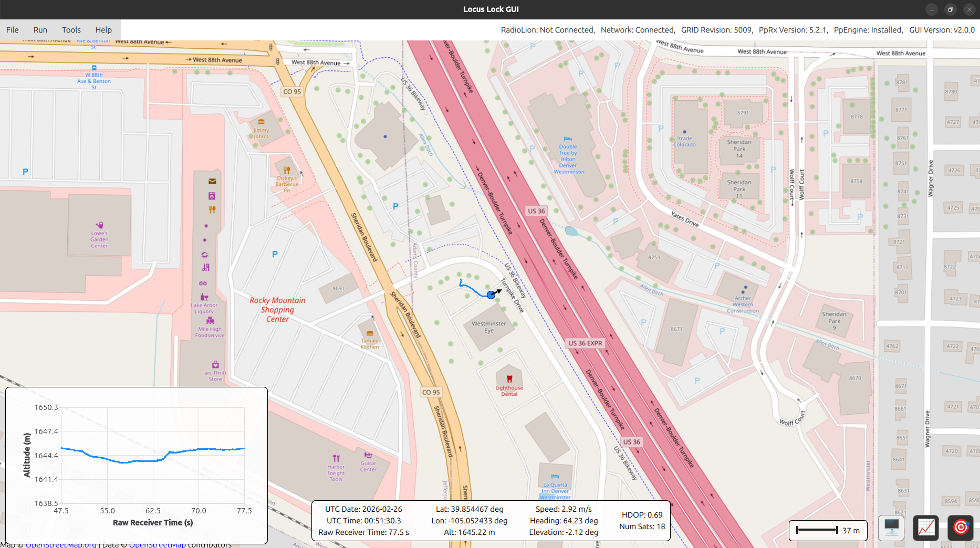Image resolution: width=980 pixels, height=548 pixels.
Task: Click the Itrade Colorado map marker
Action: tap(684, 132)
